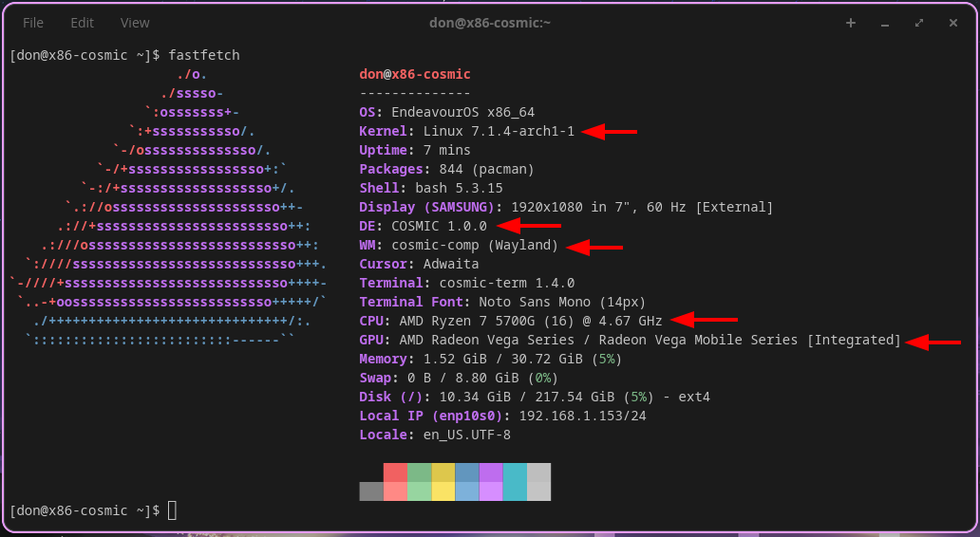Image resolution: width=980 pixels, height=537 pixels.
Task: Click the Disk (/) 10.34 GiB line
Action: coord(535,398)
